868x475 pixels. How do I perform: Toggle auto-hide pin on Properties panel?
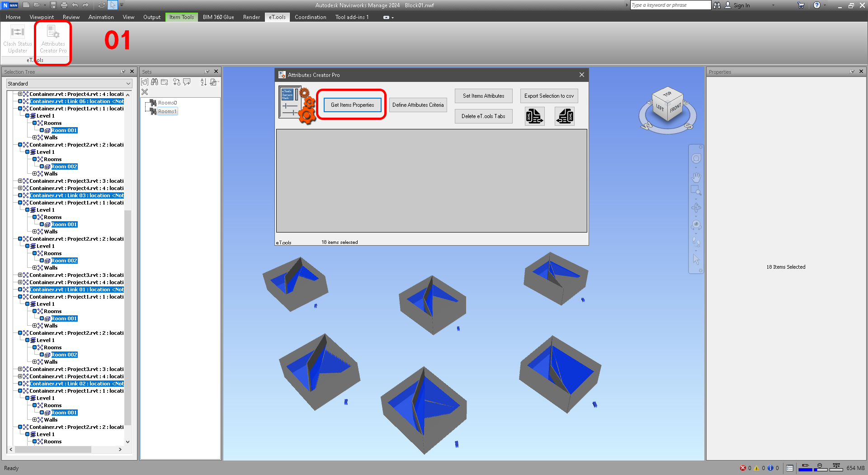(852, 71)
